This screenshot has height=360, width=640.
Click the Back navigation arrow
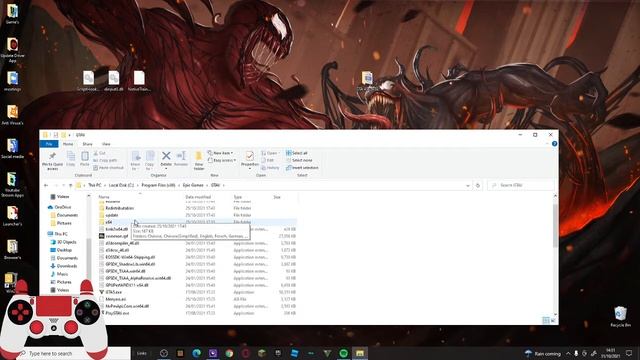(46, 185)
